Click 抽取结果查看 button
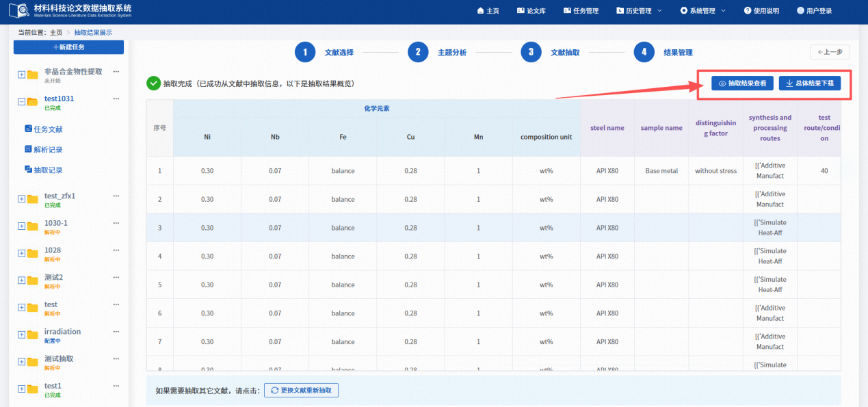This screenshot has width=868, height=407. 742,83
